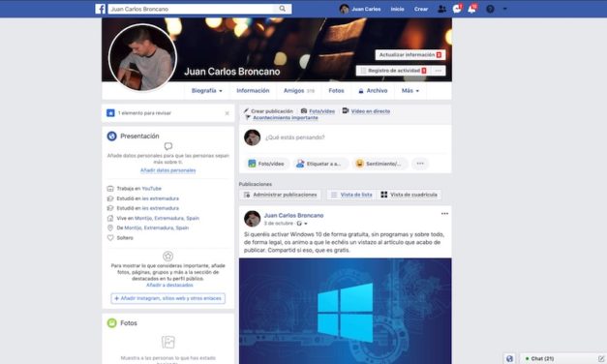This screenshot has width=607, height=364.
Task: Click Foto/vídeo composer button
Action: pos(266,164)
